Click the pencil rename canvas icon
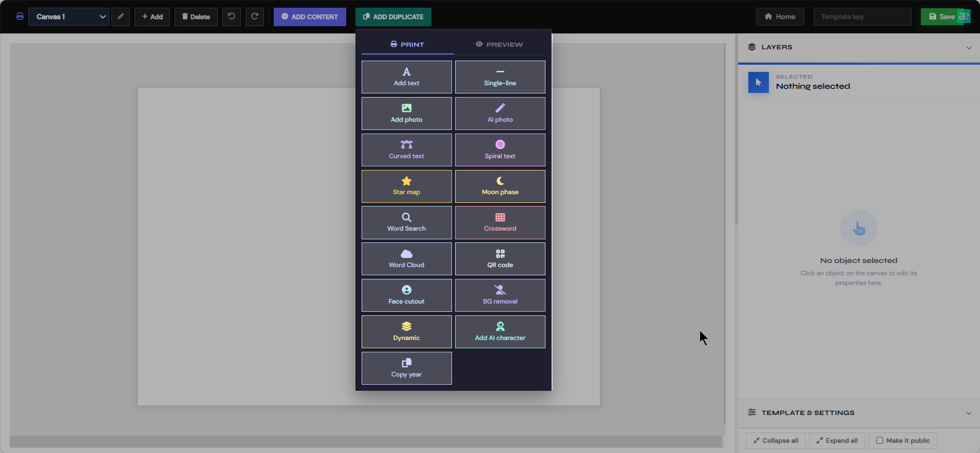980x453 pixels. click(x=121, y=16)
